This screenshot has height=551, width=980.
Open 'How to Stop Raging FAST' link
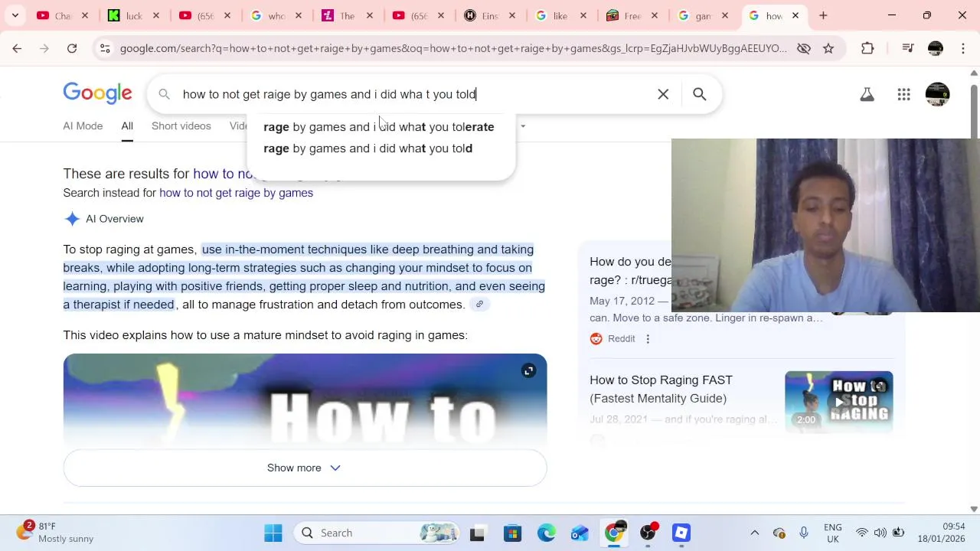tap(661, 389)
